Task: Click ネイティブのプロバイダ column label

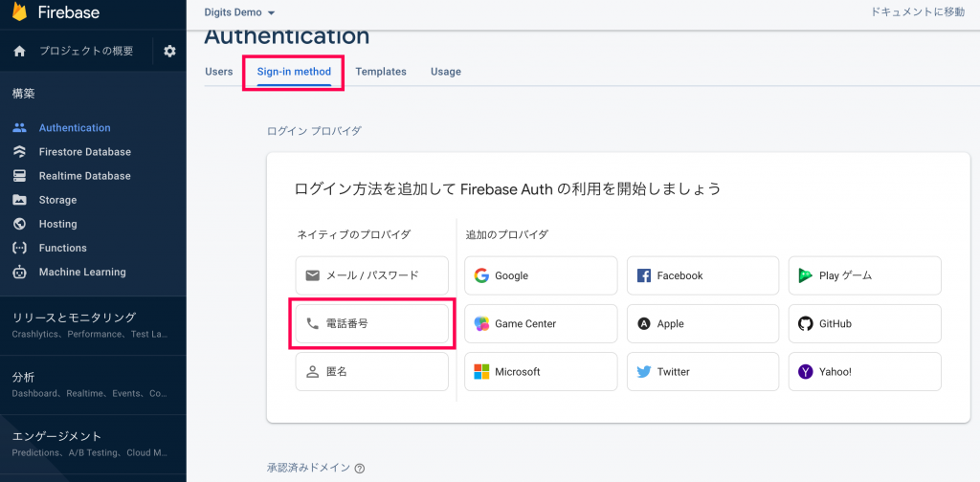Action: click(354, 235)
